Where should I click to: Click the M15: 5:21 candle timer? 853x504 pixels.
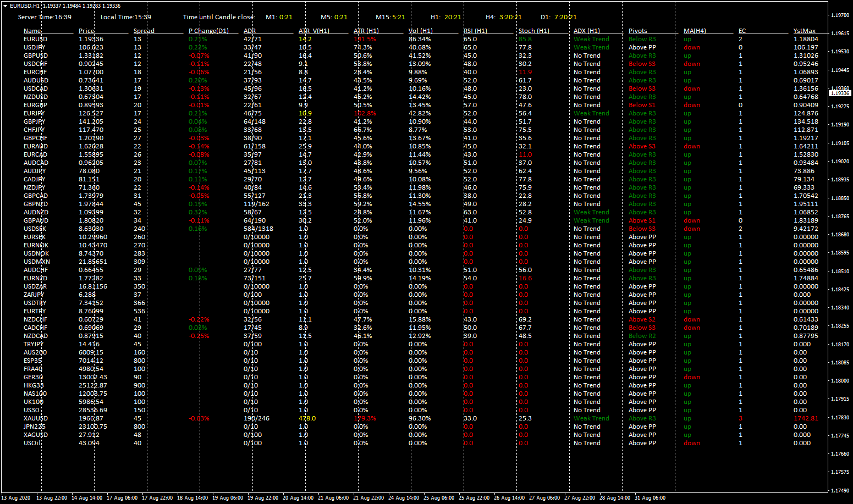390,17
